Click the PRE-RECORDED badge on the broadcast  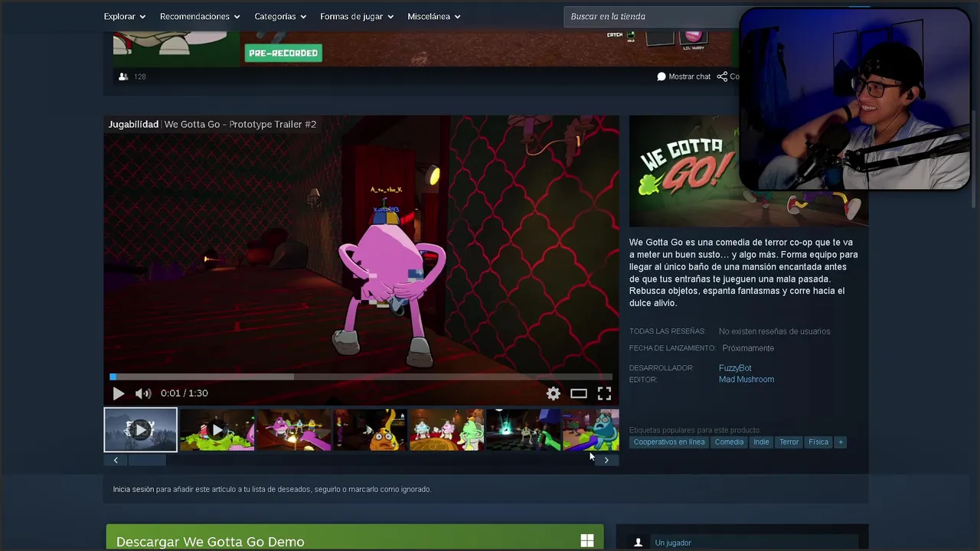point(283,53)
